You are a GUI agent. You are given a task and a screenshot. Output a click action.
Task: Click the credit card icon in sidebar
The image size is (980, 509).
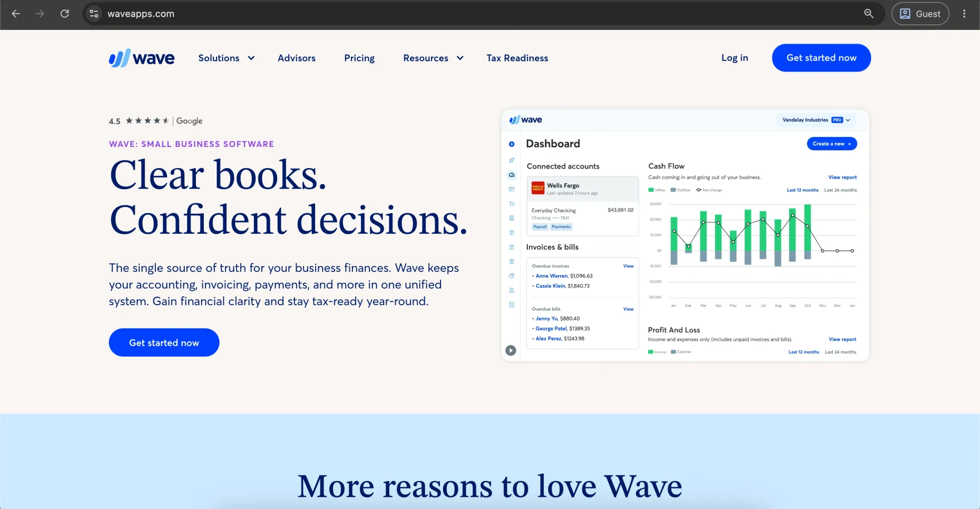coord(512,189)
